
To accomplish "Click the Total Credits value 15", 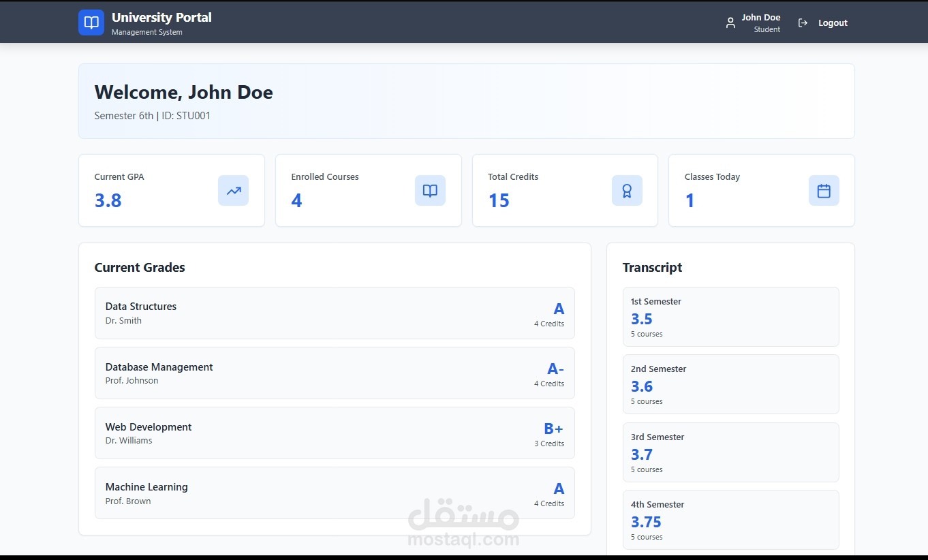I will (x=499, y=200).
